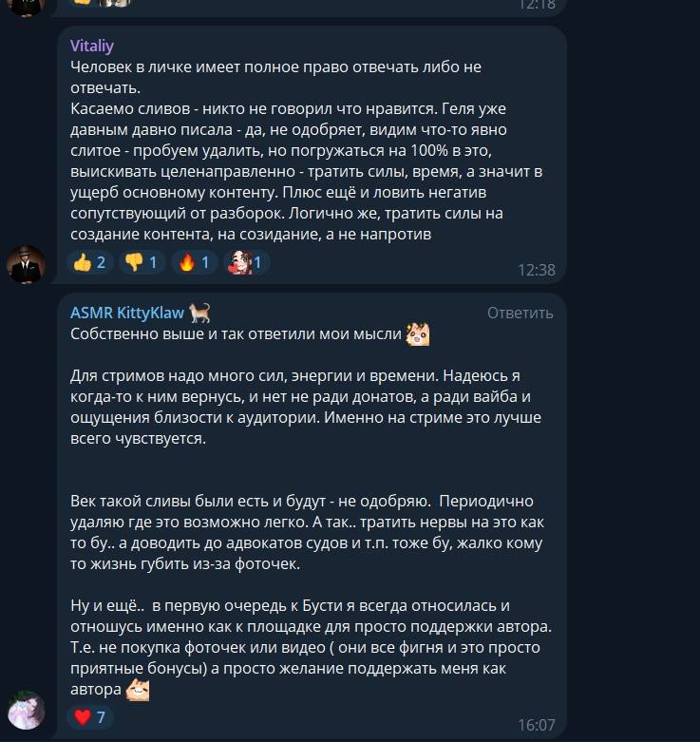Screen dimensions: 700x742
Task: Click the 12:18 timestamp at the top
Action: click(x=537, y=5)
